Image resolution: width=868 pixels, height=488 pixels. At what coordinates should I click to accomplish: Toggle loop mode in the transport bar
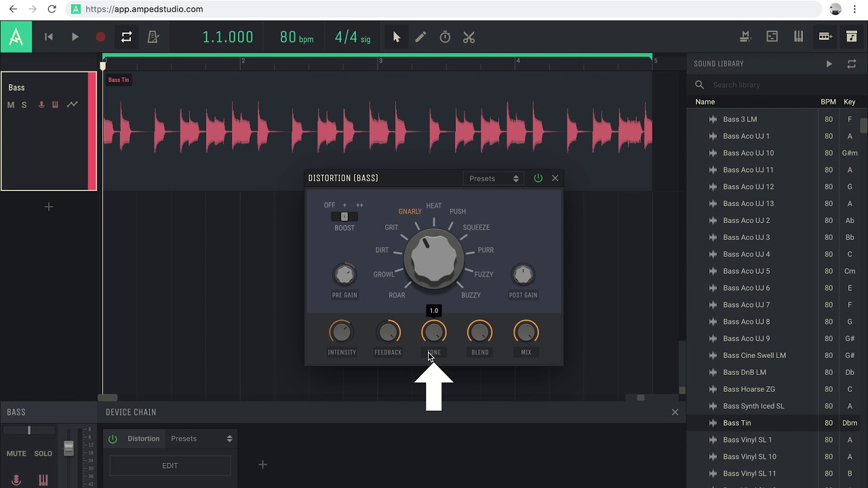[x=127, y=37]
